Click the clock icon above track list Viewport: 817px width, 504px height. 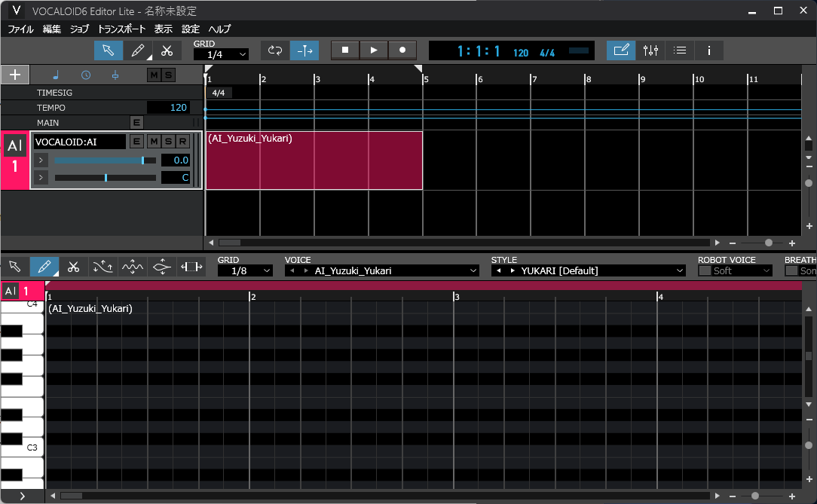(85, 75)
